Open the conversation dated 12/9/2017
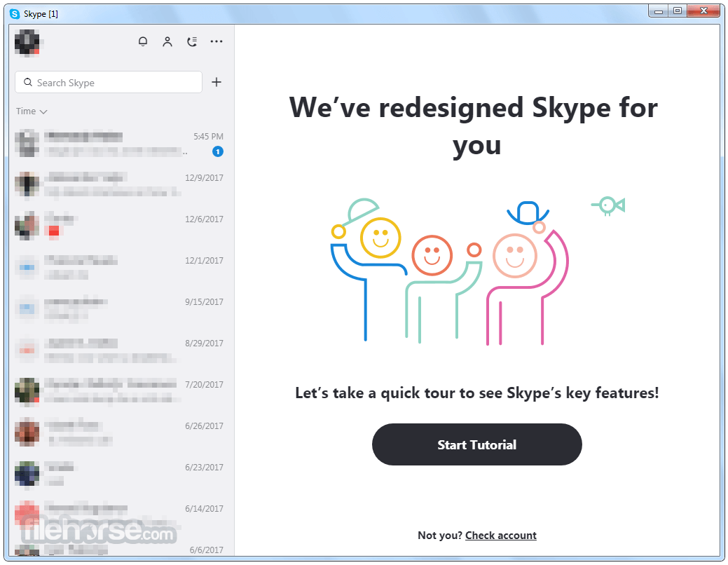This screenshot has height=565, width=728. 122,185
